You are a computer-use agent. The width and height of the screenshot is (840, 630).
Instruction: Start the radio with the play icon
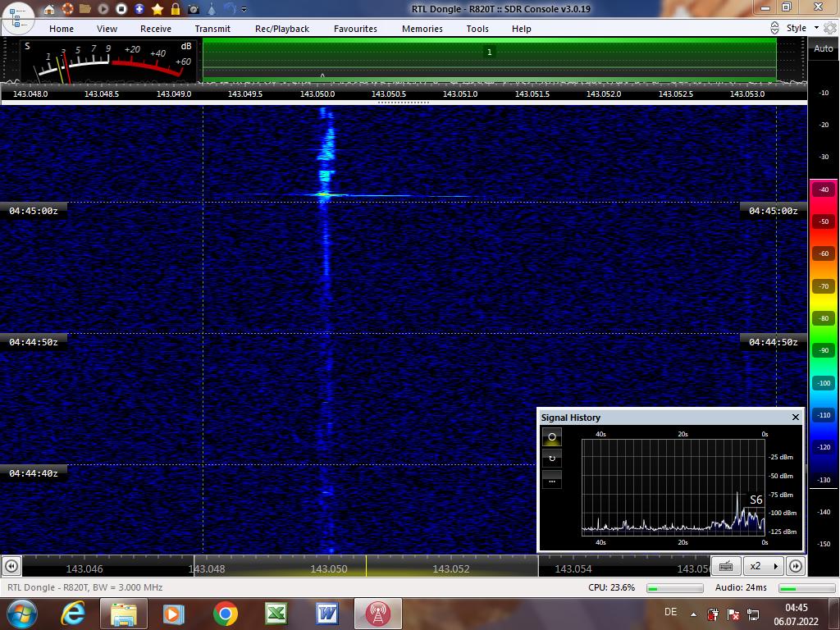tap(103, 8)
